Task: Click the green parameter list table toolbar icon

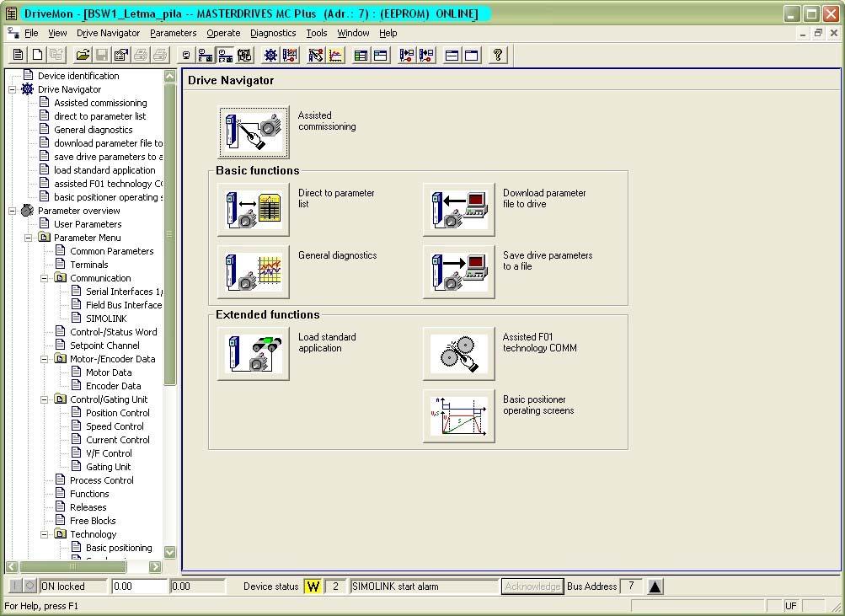Action: pos(361,55)
